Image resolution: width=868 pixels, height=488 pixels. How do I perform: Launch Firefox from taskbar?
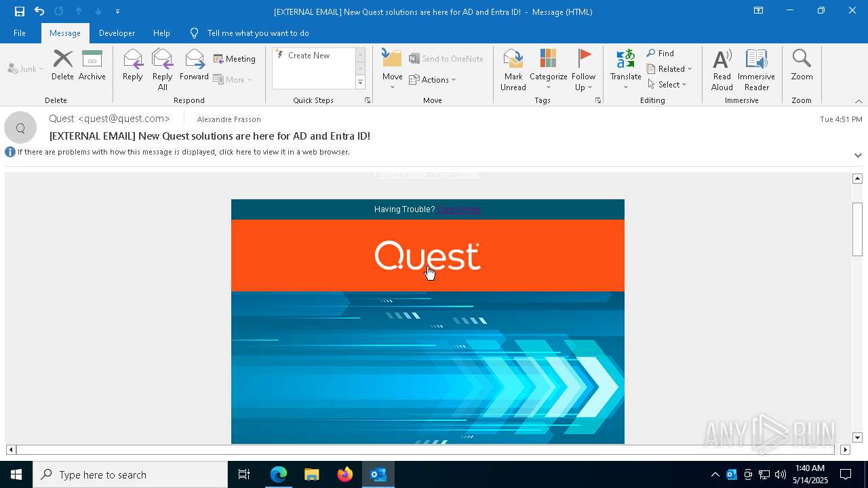pos(344,474)
